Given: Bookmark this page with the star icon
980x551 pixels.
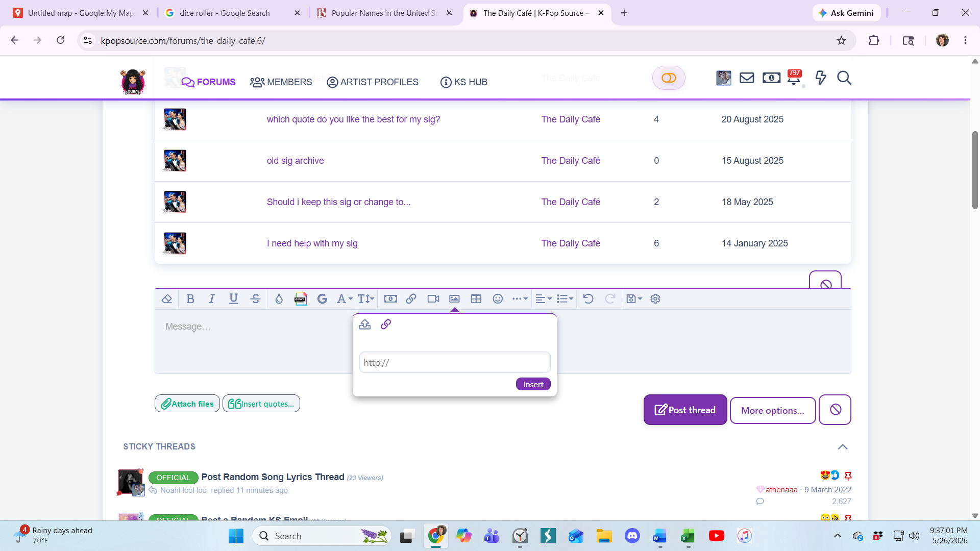Looking at the screenshot, I should (841, 41).
